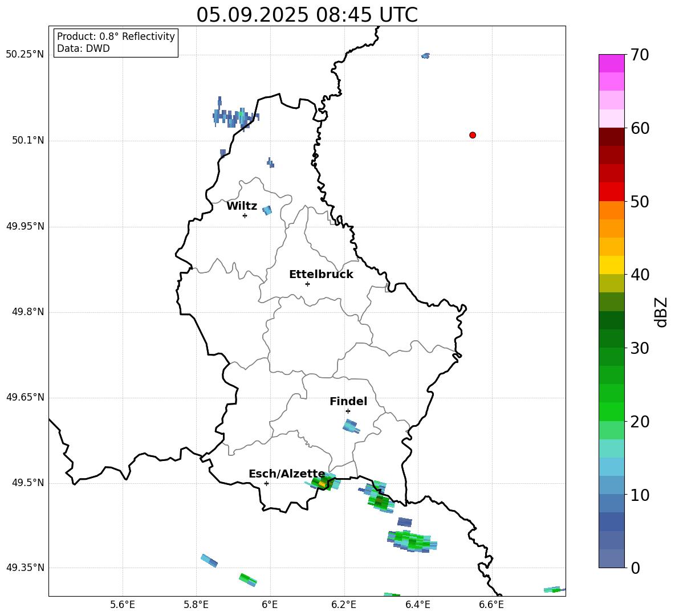Click the 50 colorbar tick label
675x616 pixels.
640,202
